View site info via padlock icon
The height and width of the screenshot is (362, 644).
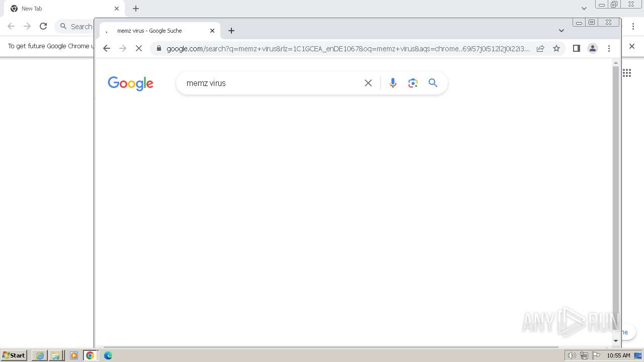coord(159,49)
